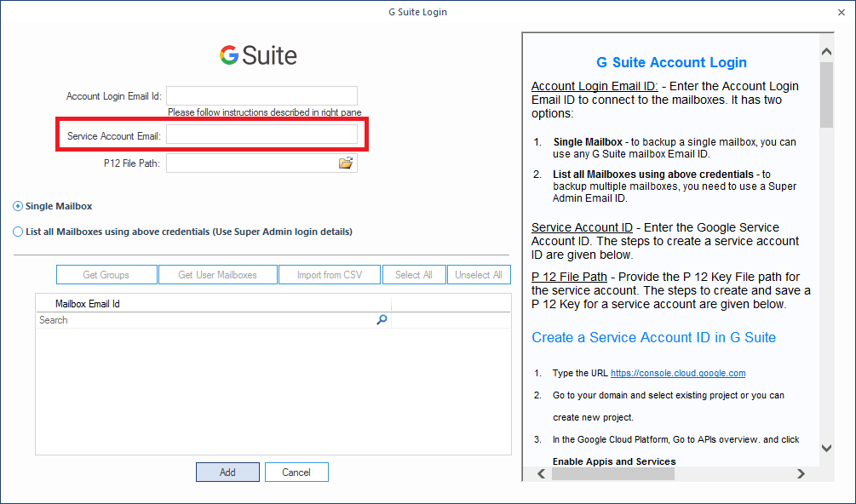Click the Unselect All button
Image resolution: width=856 pixels, height=504 pixels.
click(x=479, y=275)
